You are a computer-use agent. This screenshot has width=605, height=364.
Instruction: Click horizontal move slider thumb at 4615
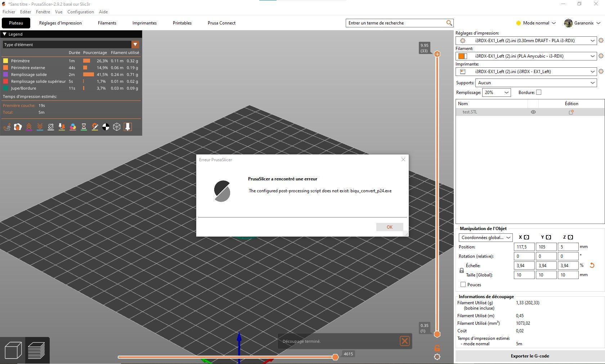point(335,357)
